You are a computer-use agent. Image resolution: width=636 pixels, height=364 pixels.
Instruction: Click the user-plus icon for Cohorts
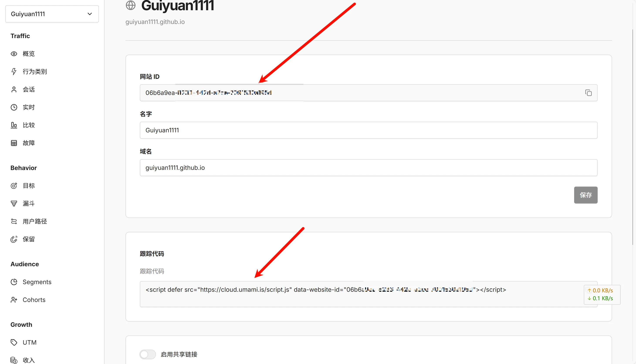click(x=14, y=300)
